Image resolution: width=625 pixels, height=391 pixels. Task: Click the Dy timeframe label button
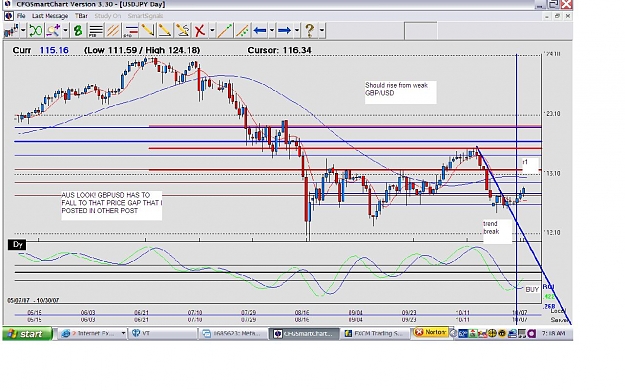pos(17,245)
